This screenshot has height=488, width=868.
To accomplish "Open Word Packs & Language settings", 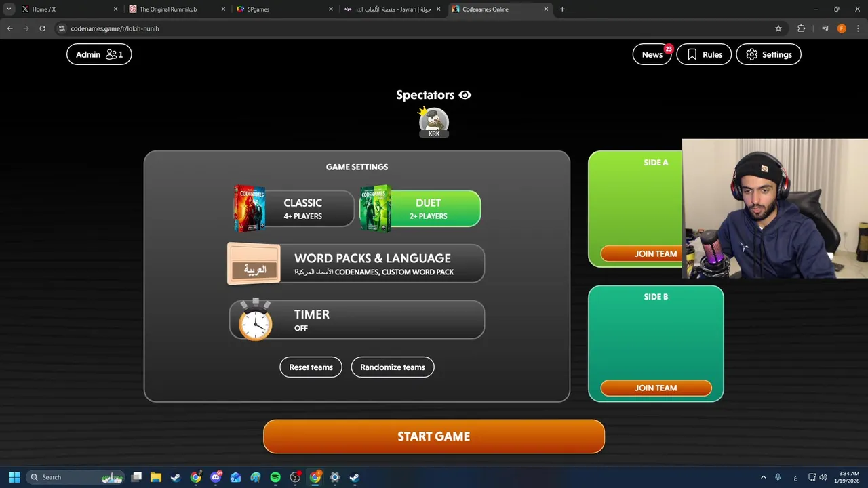I will (356, 264).
